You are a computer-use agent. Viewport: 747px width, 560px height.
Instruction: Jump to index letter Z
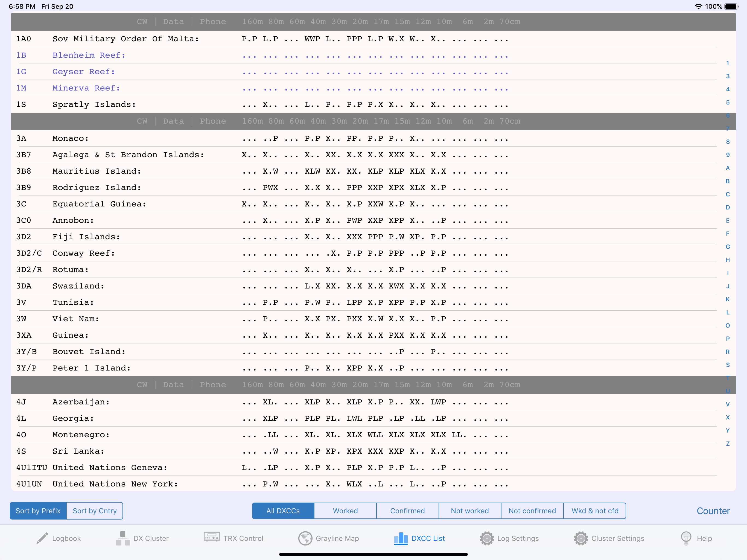(727, 444)
